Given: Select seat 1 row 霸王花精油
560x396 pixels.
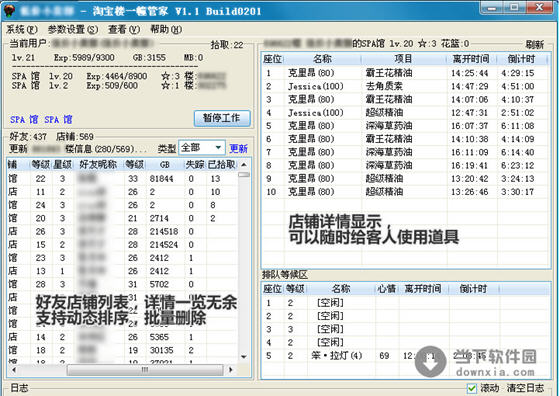Looking at the screenshot, I should pyautogui.click(x=406, y=73).
